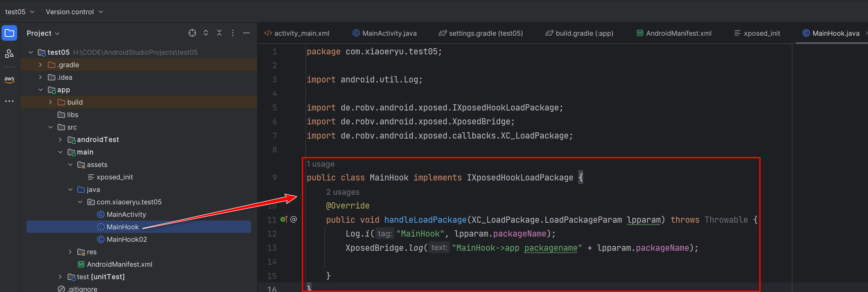Collapse the assets folder node

point(70,165)
